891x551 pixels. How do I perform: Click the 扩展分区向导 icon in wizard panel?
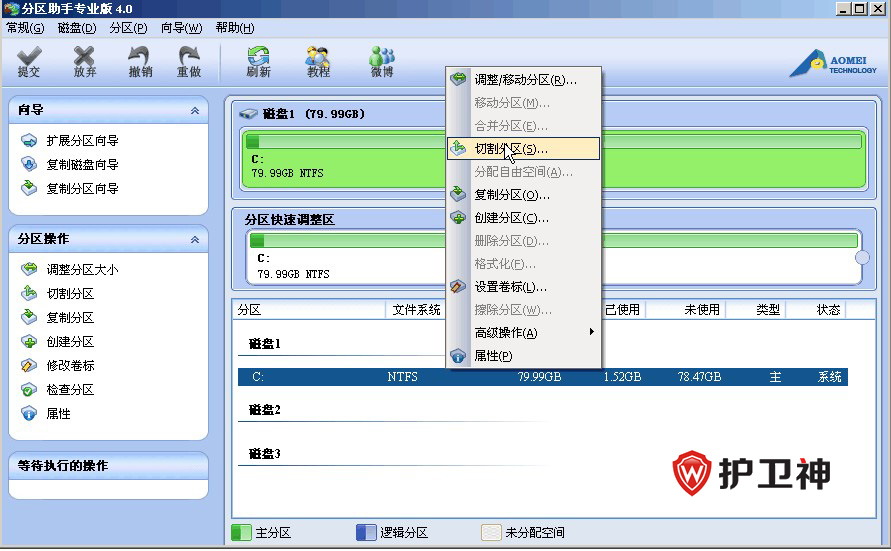click(29, 141)
